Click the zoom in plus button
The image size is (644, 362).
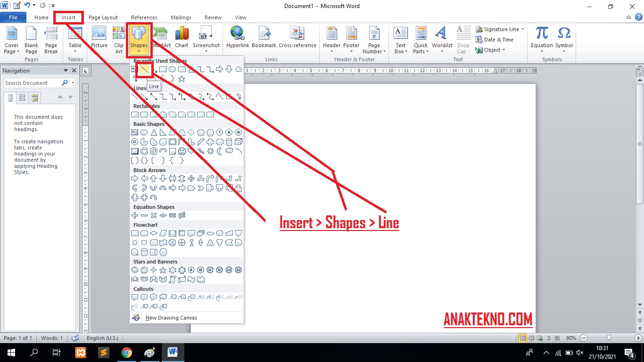pyautogui.click(x=638, y=338)
